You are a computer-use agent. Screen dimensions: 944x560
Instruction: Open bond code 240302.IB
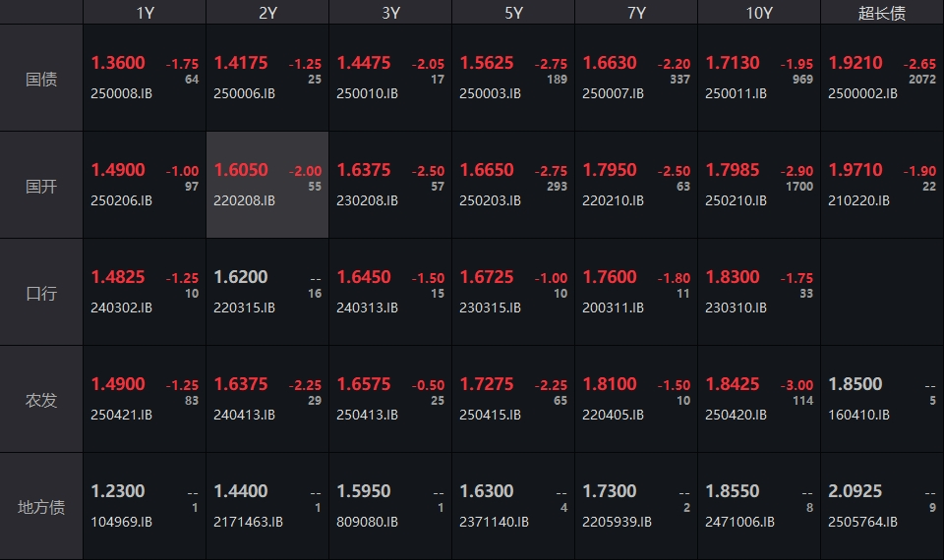pyautogui.click(x=122, y=308)
